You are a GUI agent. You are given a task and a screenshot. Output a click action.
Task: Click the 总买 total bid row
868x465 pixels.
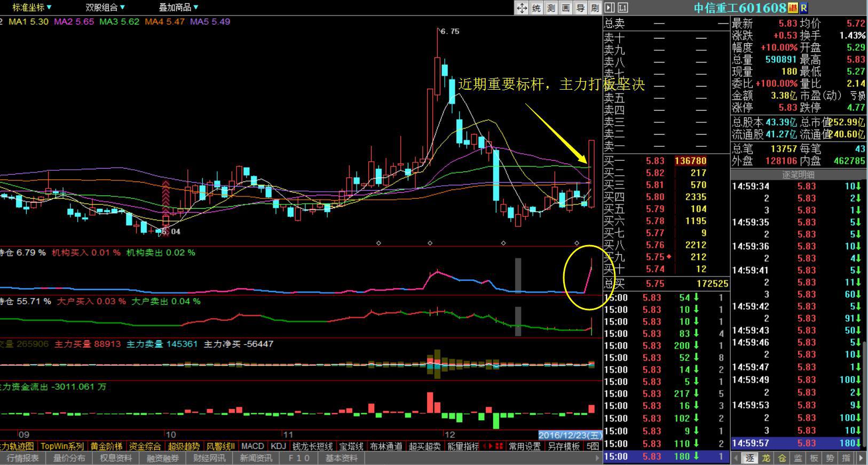pos(666,284)
